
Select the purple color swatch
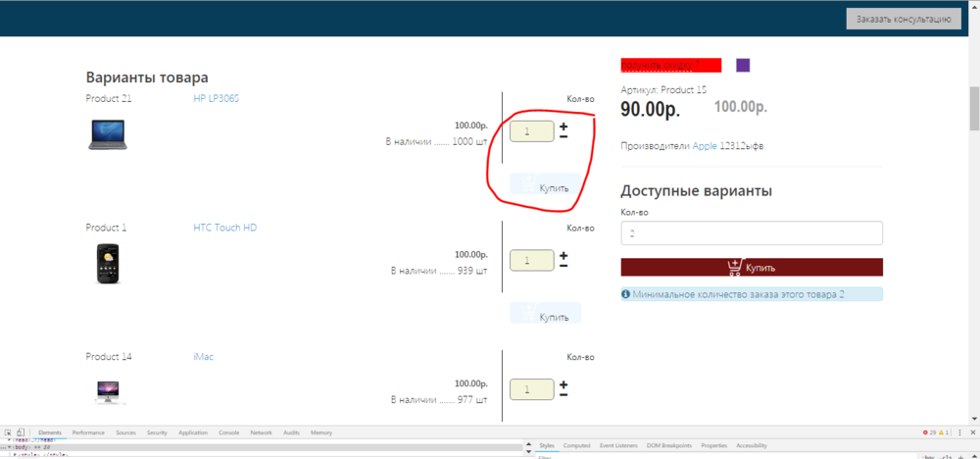743,65
